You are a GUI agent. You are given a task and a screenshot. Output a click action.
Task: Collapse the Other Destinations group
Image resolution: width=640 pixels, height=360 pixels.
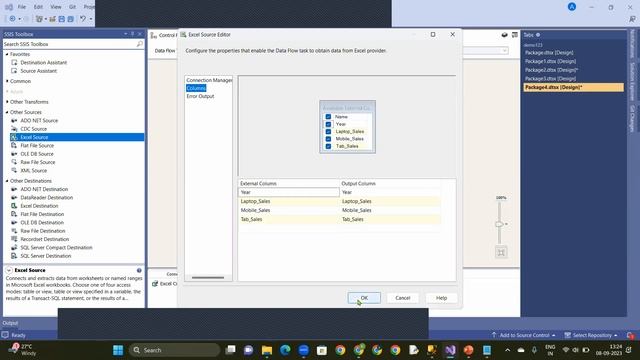click(7, 181)
